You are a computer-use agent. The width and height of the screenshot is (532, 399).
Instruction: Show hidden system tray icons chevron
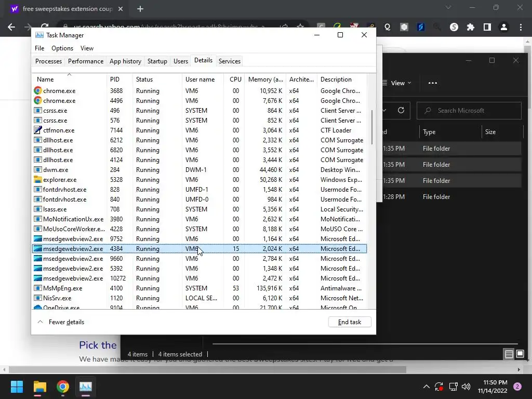427,387
